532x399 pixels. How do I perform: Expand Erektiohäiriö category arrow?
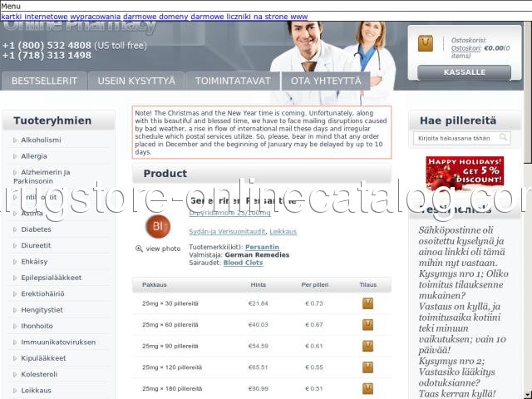(15, 293)
